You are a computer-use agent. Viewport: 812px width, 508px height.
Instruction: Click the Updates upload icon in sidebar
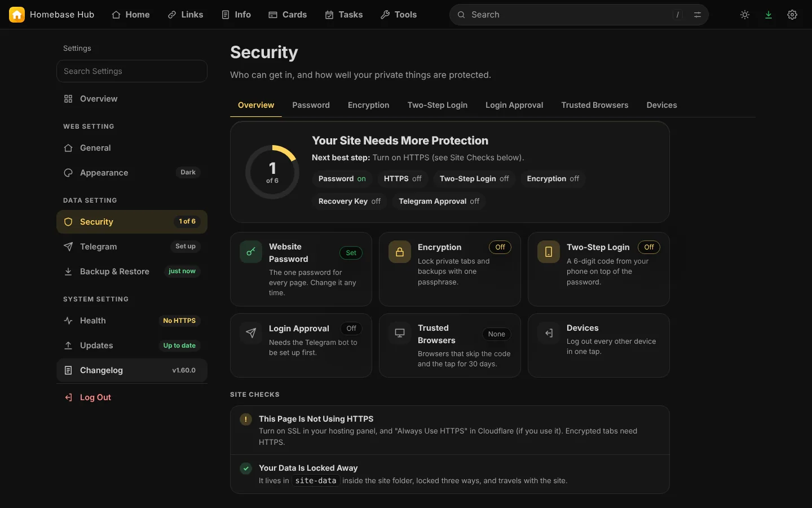coord(68,345)
